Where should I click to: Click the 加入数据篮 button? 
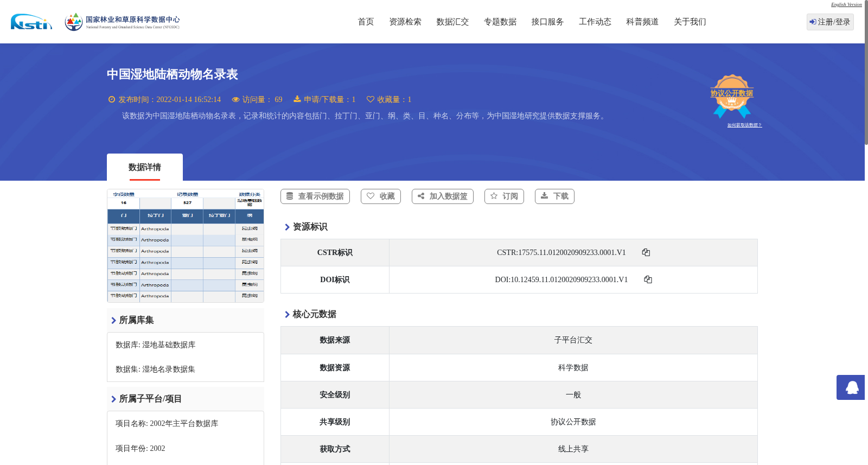coord(443,196)
